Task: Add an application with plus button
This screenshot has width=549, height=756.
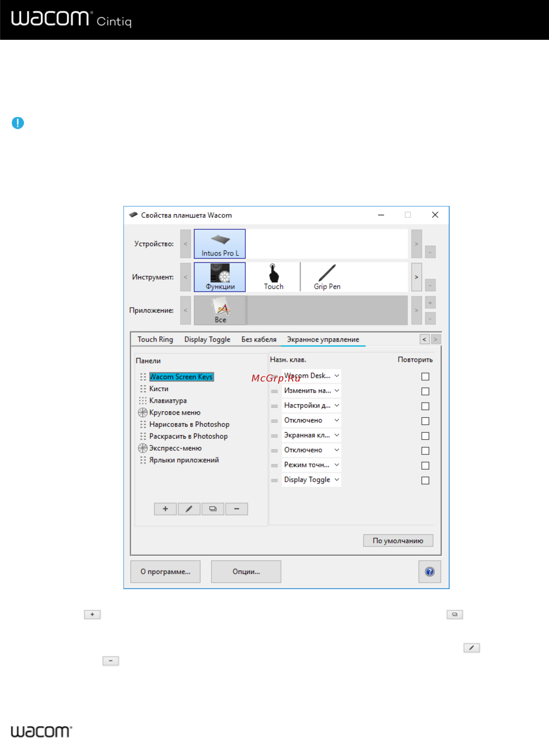Action: coord(430,303)
